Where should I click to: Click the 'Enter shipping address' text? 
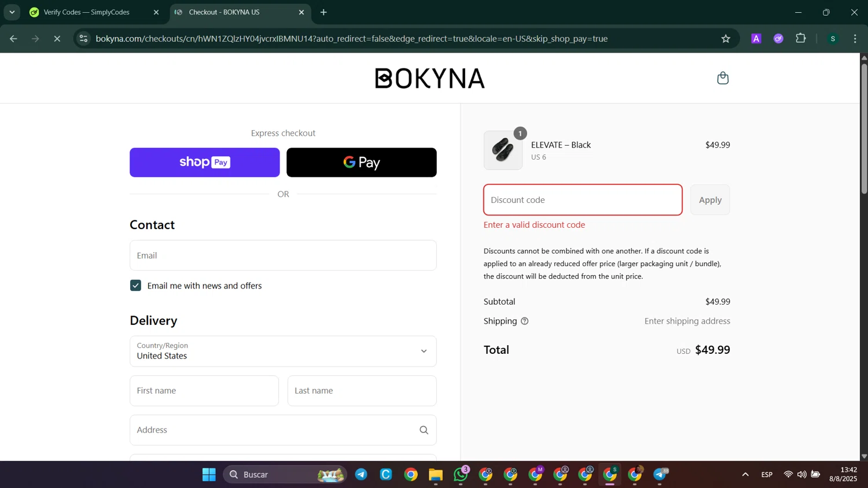point(687,321)
